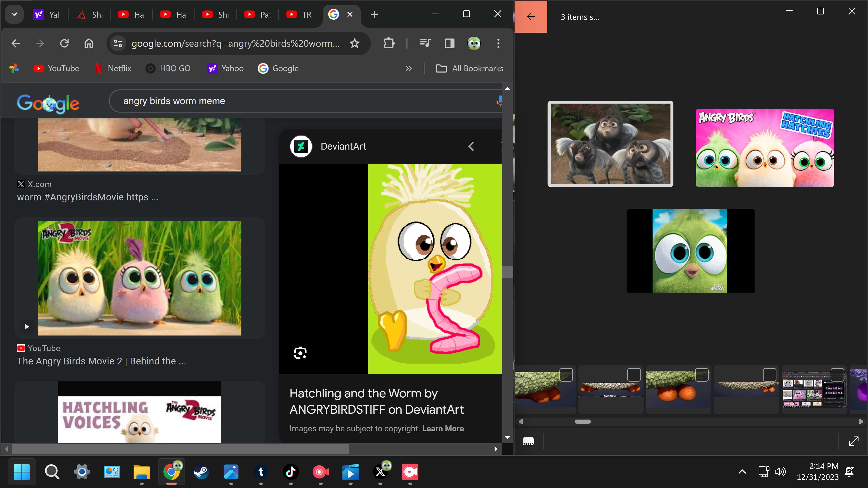The image size is (868, 488).
Task: Go back in Chrome browser history
Action: pos(16,43)
